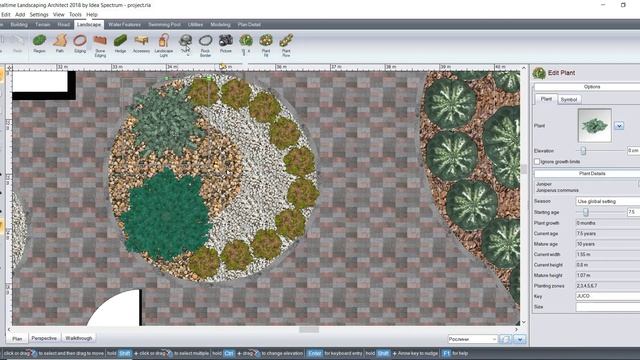This screenshot has height=360, width=640.
Task: Open the Settings menu
Action: [39, 14]
